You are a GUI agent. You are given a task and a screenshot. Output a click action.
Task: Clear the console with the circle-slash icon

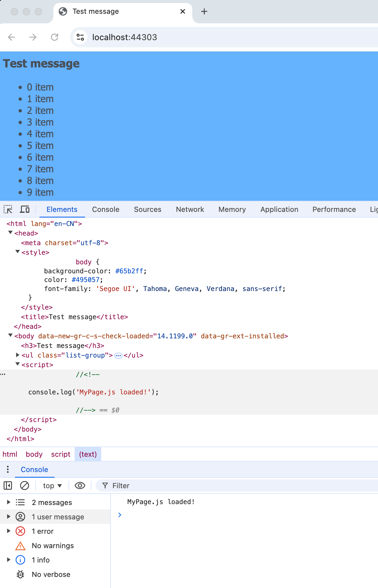click(x=25, y=486)
